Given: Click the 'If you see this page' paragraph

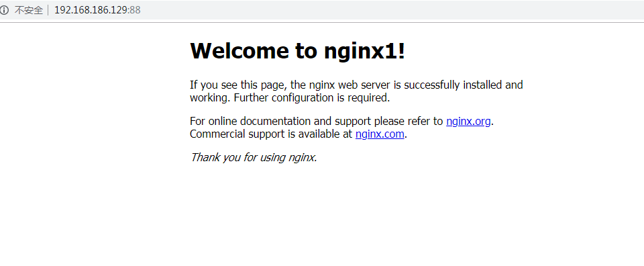Looking at the screenshot, I should 356,91.
